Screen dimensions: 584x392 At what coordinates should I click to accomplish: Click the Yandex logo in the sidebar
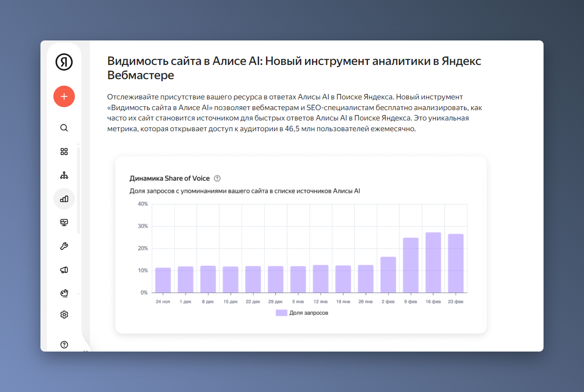(64, 62)
